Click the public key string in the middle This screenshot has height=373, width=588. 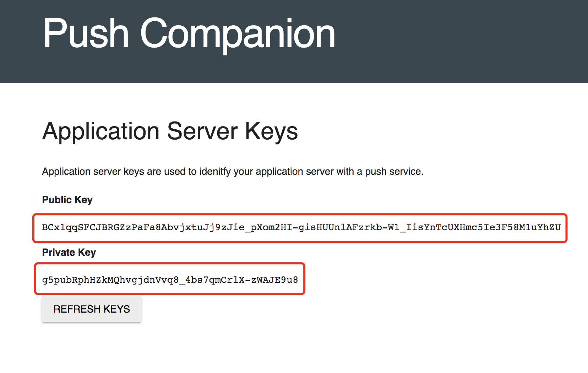pyautogui.click(x=301, y=227)
